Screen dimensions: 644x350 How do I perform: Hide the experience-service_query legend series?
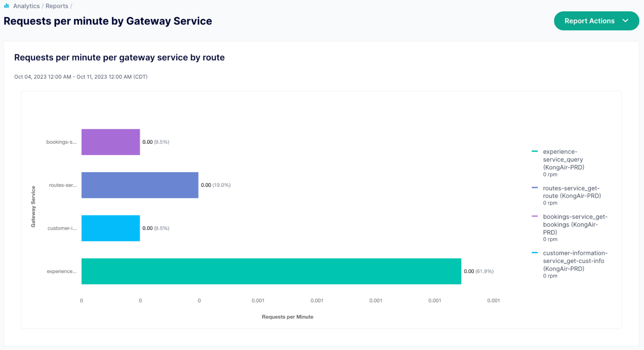[x=563, y=159]
